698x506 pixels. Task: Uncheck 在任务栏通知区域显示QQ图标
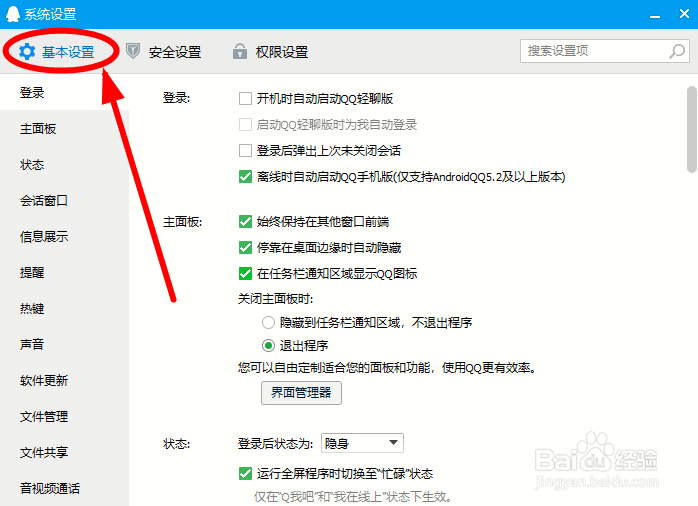coord(245,273)
